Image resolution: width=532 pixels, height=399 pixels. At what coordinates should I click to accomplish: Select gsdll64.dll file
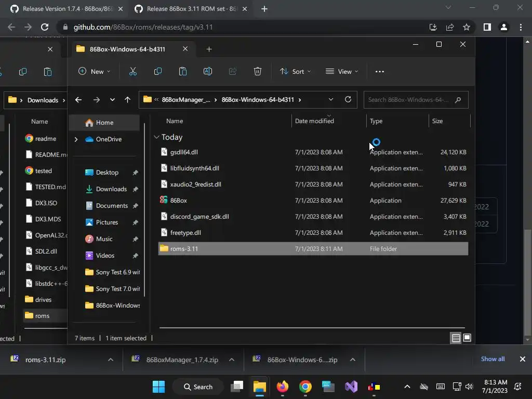pyautogui.click(x=313, y=152)
